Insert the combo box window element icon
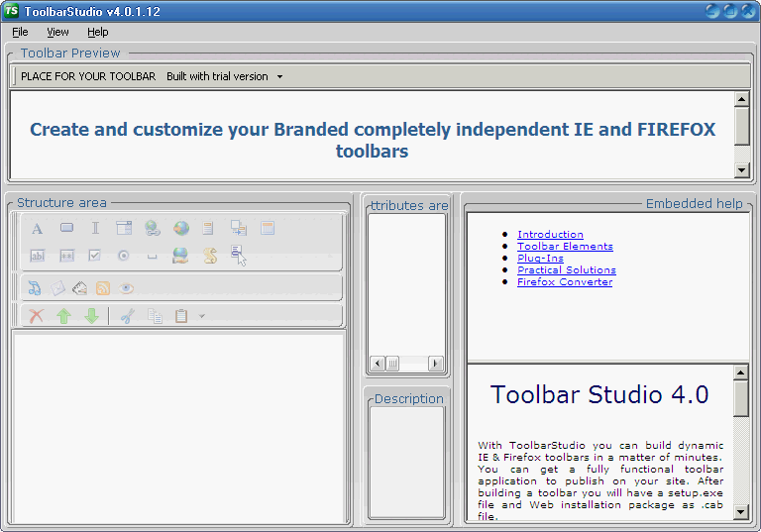The width and height of the screenshot is (761, 532). pyautogui.click(x=124, y=228)
